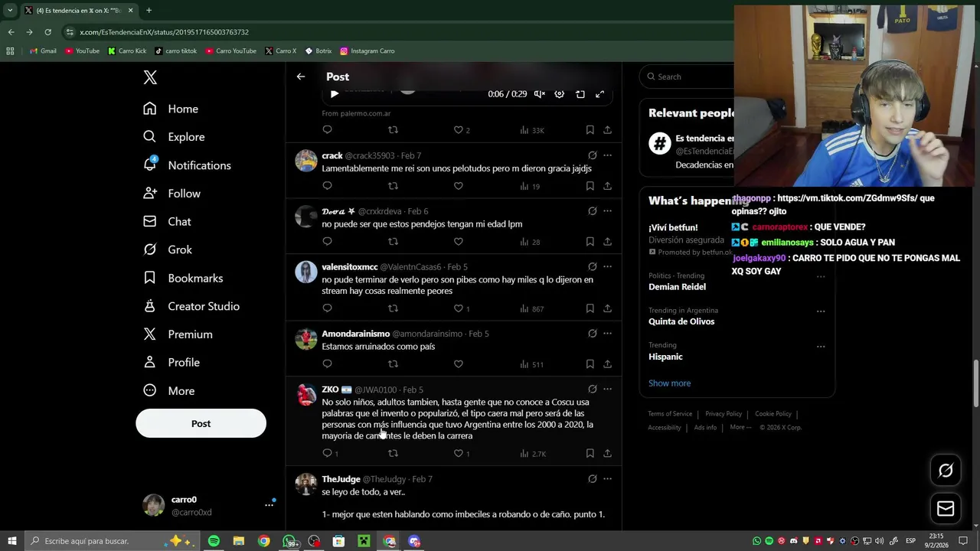980x551 pixels.
Task: Open more options on ZKO's comment
Action: [x=607, y=390]
